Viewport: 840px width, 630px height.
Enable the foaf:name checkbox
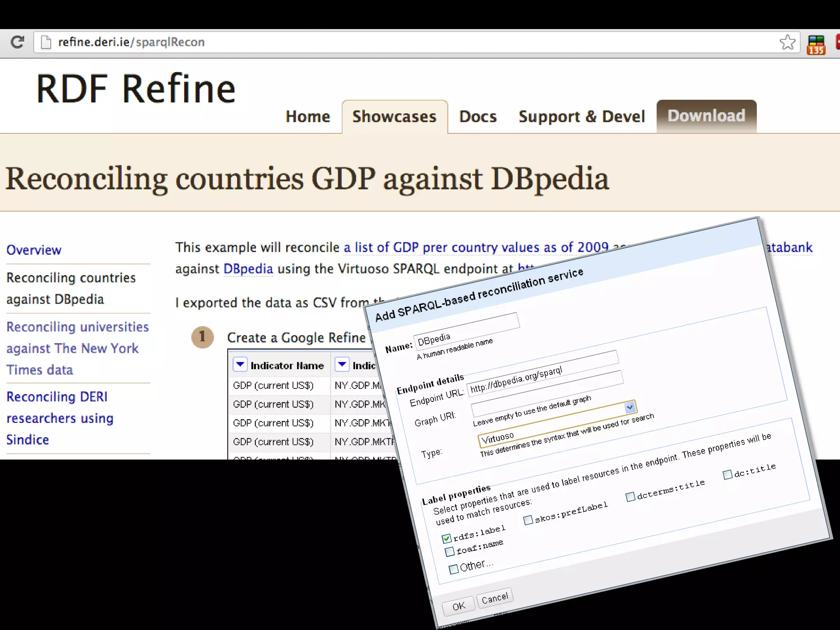tap(450, 551)
